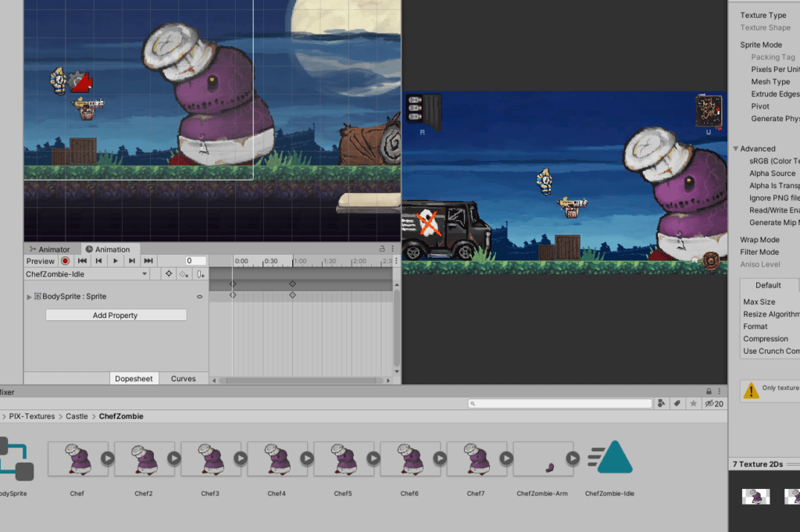Viewport: 800px width, 532px height.
Task: Click the BodySprite property options oval icon
Action: [199, 296]
